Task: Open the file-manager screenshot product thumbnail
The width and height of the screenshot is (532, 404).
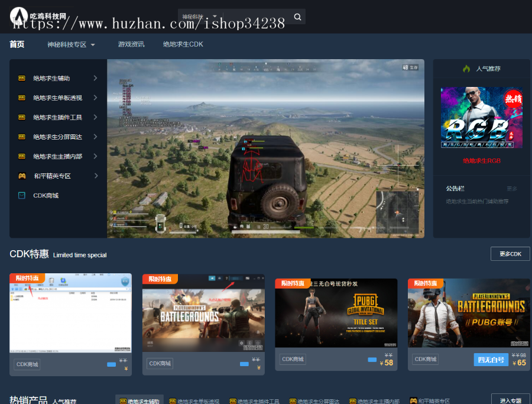Action: [70, 313]
